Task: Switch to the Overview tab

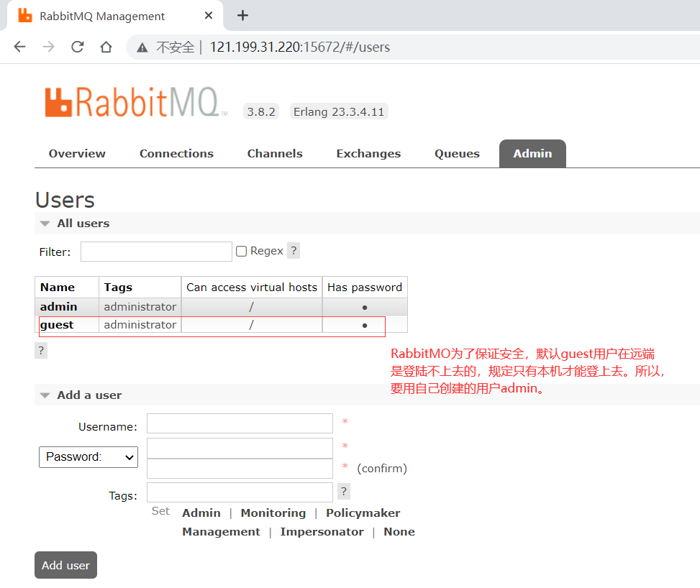Action: click(77, 153)
